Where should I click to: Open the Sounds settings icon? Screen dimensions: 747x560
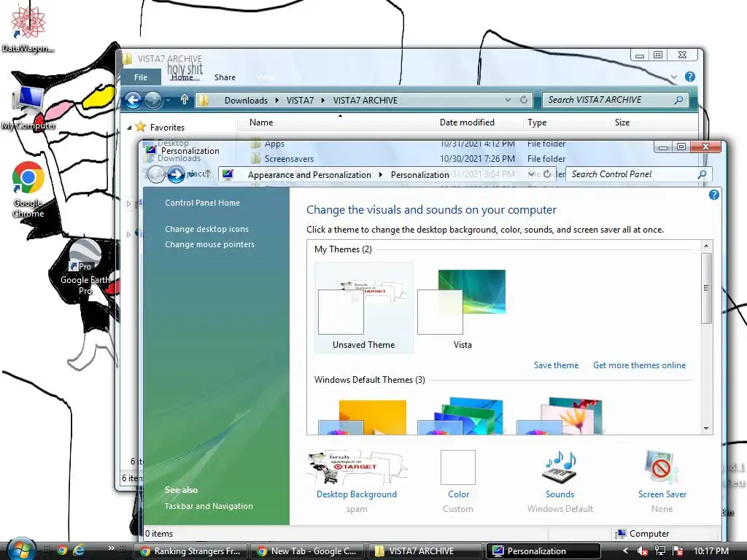(560, 481)
